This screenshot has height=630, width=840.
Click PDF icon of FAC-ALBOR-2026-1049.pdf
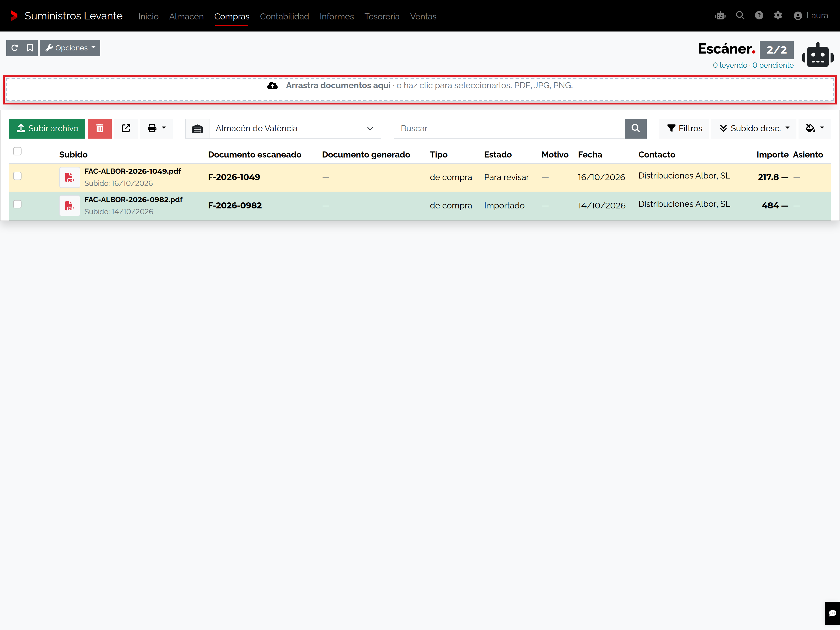70,177
